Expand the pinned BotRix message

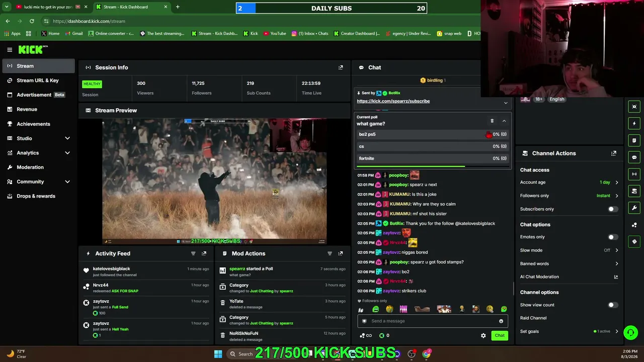click(x=506, y=103)
